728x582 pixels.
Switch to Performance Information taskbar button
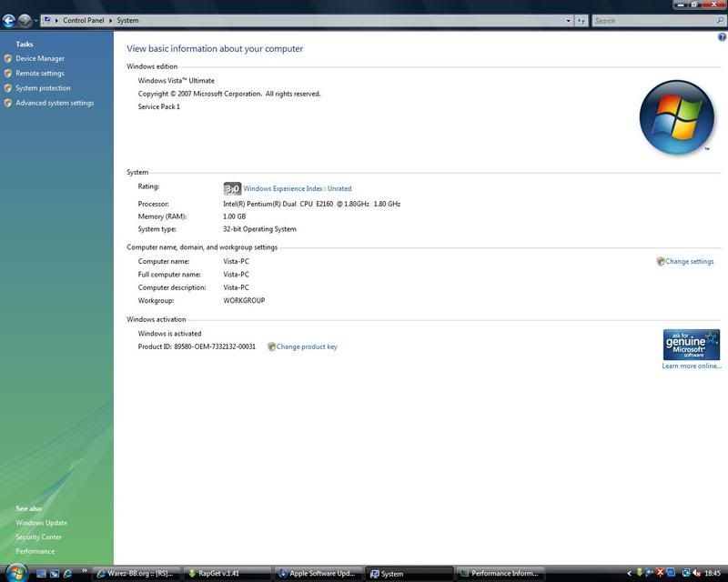coord(500,574)
